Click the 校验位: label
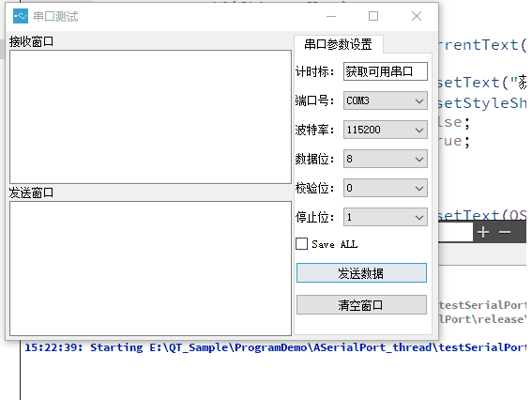 pyautogui.click(x=314, y=188)
